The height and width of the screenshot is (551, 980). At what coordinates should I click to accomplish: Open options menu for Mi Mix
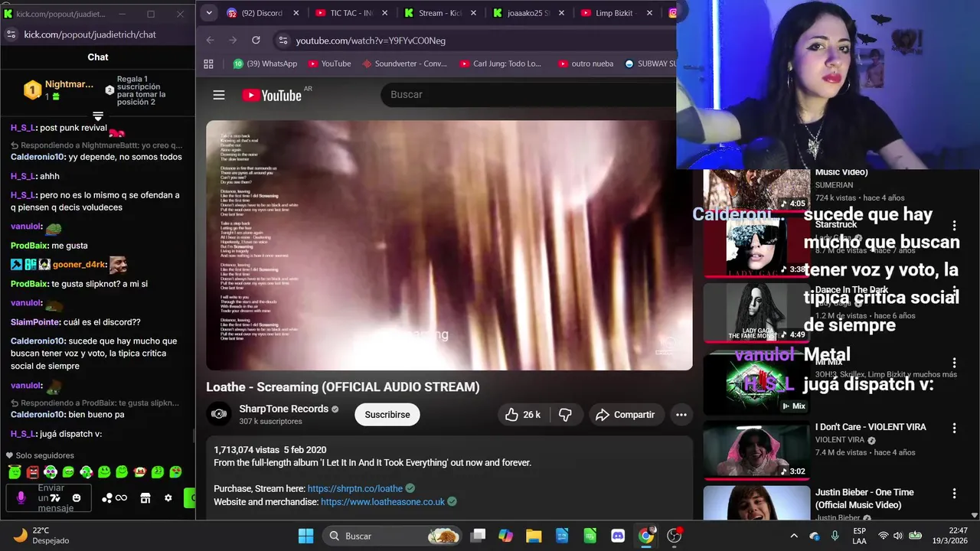pos(954,363)
